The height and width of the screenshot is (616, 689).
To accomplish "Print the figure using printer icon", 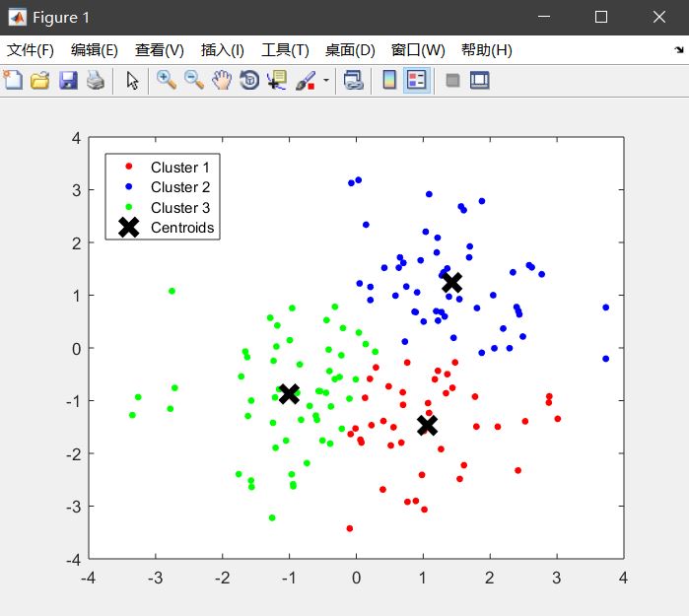I will coord(96,81).
